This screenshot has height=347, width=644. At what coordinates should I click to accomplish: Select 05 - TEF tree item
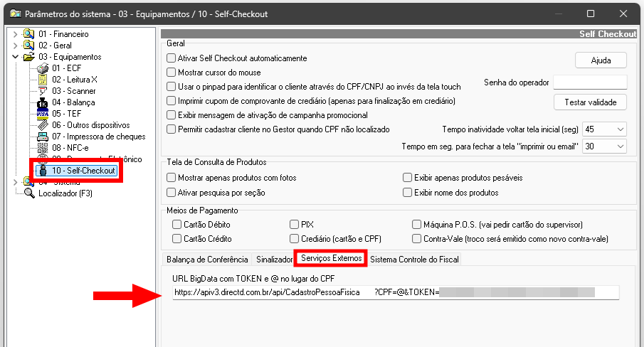67,114
